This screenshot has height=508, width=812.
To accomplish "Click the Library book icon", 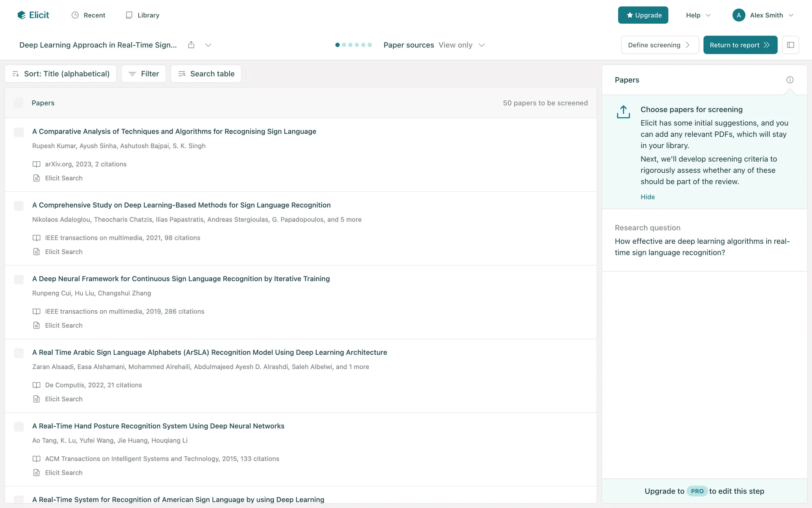I will (x=129, y=15).
